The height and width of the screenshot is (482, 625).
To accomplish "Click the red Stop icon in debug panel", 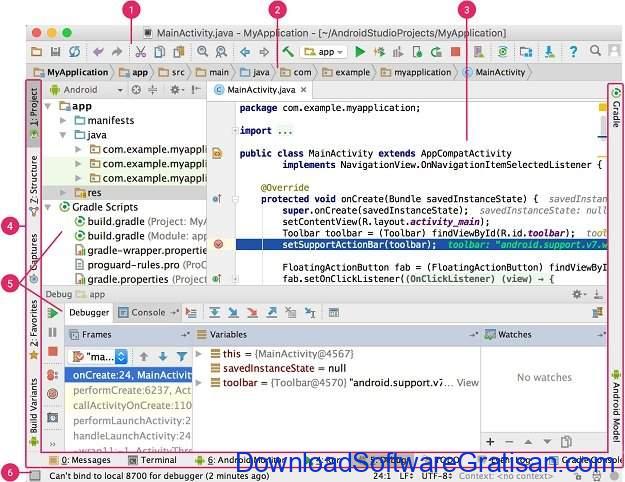I will 53,351.
